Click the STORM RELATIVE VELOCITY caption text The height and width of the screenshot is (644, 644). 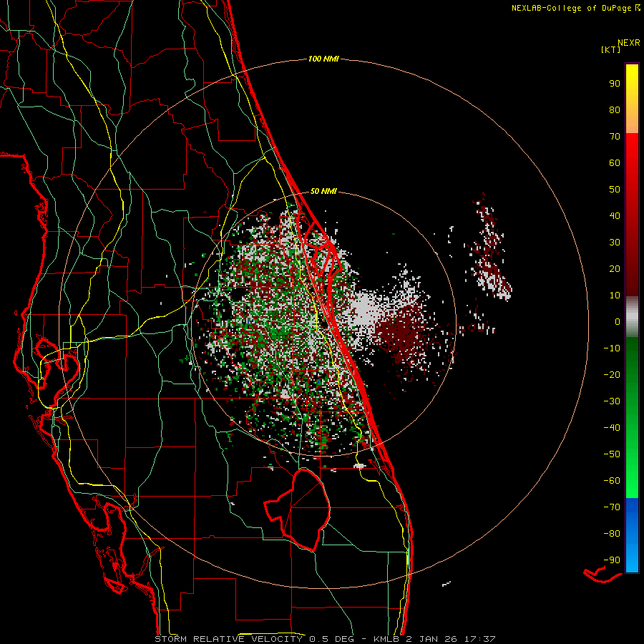click(229, 639)
